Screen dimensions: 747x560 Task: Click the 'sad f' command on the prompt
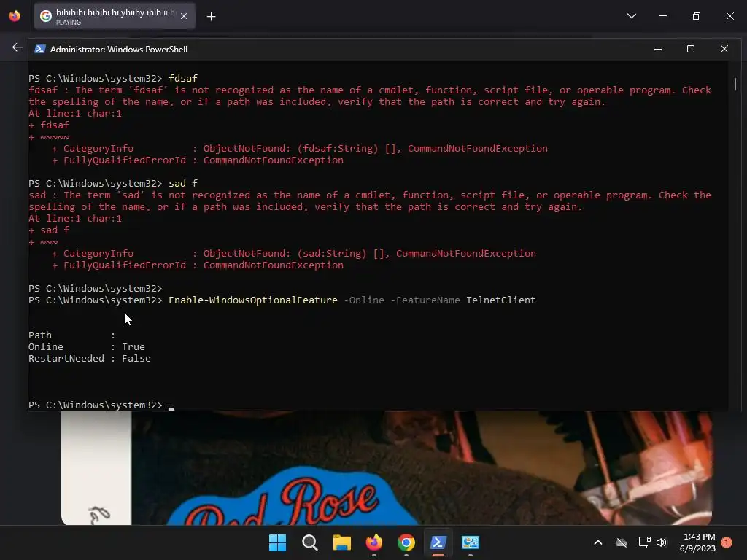coord(183,183)
